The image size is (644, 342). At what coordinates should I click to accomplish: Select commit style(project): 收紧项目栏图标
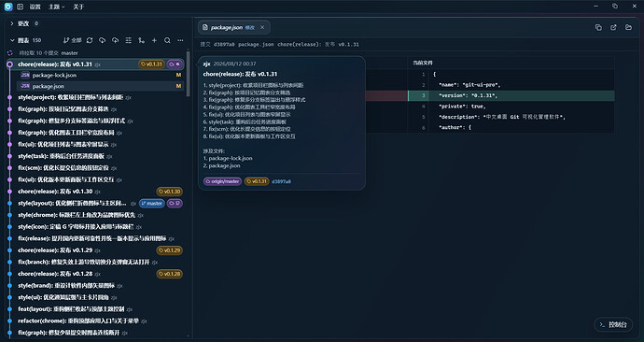(95, 97)
